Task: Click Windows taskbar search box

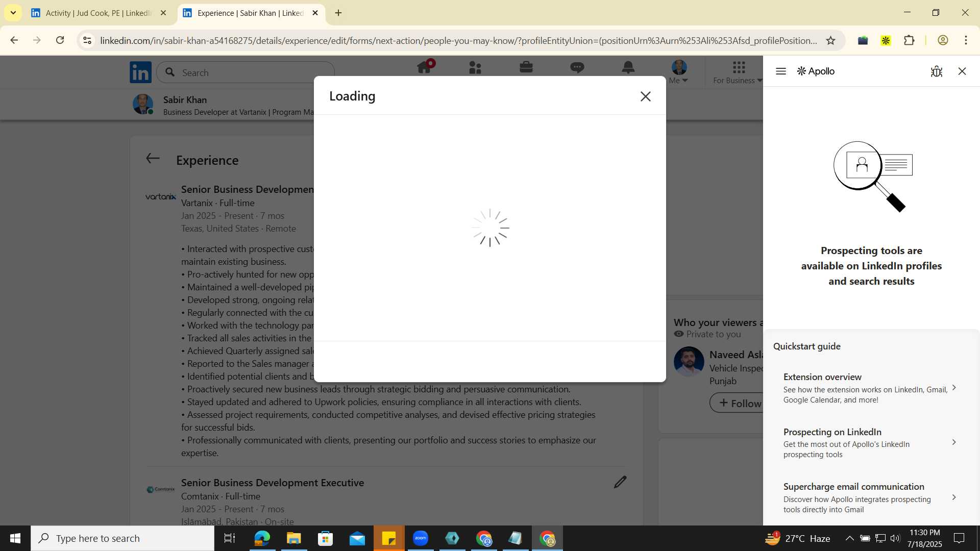Action: click(122, 538)
